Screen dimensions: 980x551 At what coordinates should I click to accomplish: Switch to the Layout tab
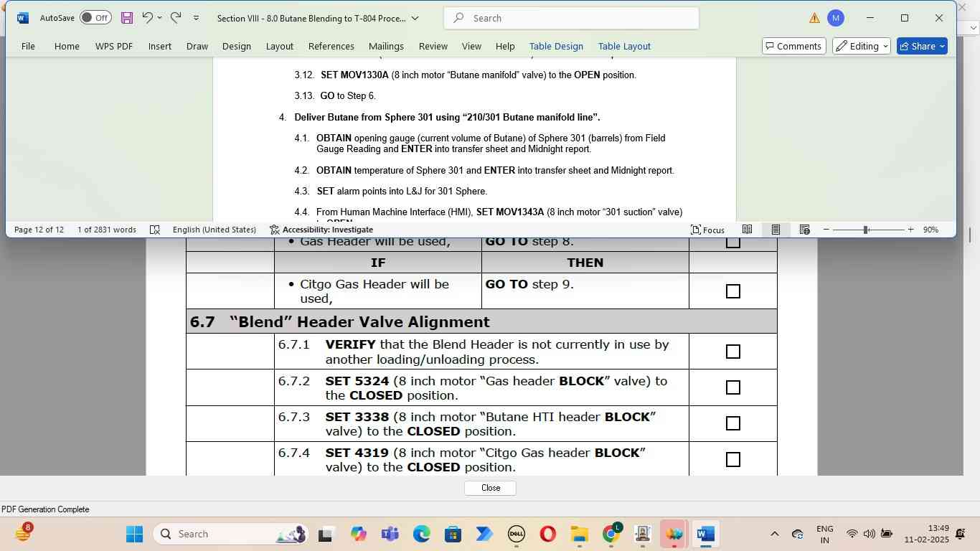[279, 46]
